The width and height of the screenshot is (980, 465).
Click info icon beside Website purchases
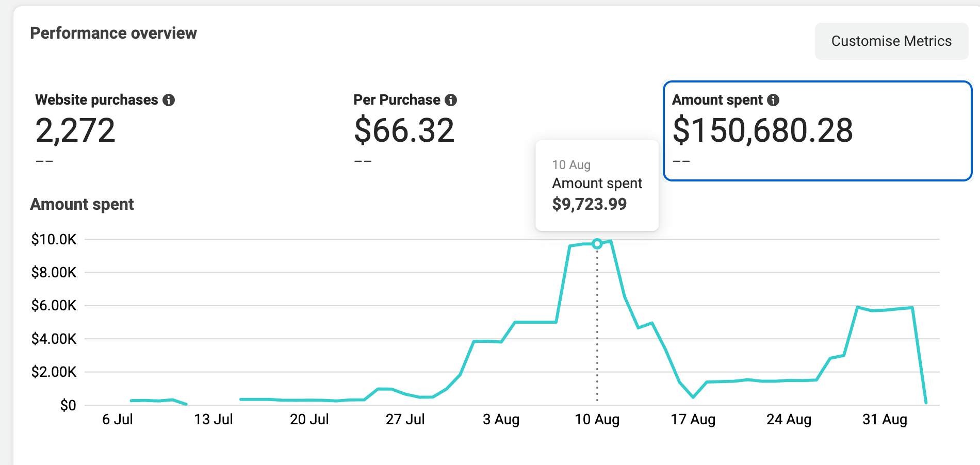pos(169,100)
